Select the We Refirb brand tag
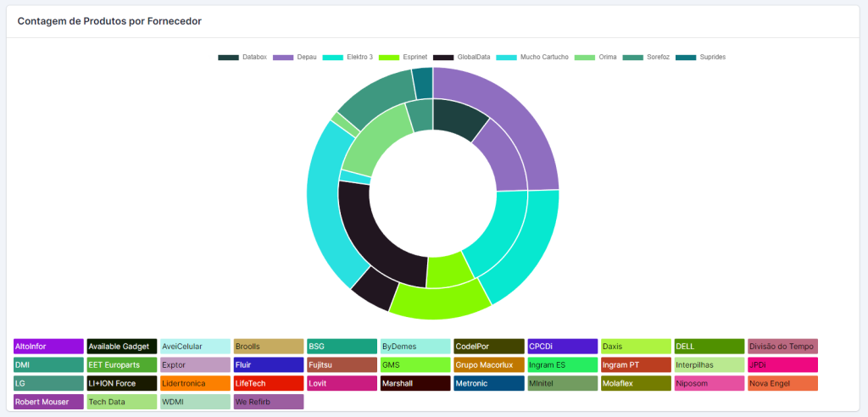 [268, 402]
